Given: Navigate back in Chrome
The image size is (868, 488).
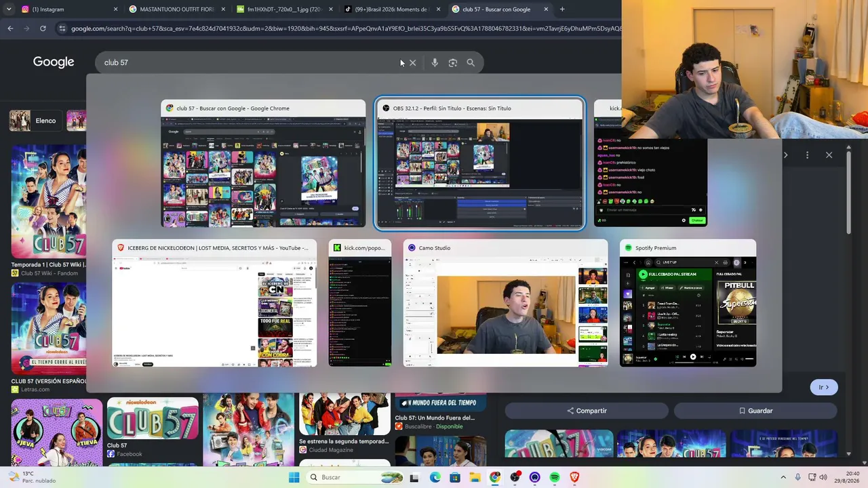Looking at the screenshot, I should tap(10, 28).
